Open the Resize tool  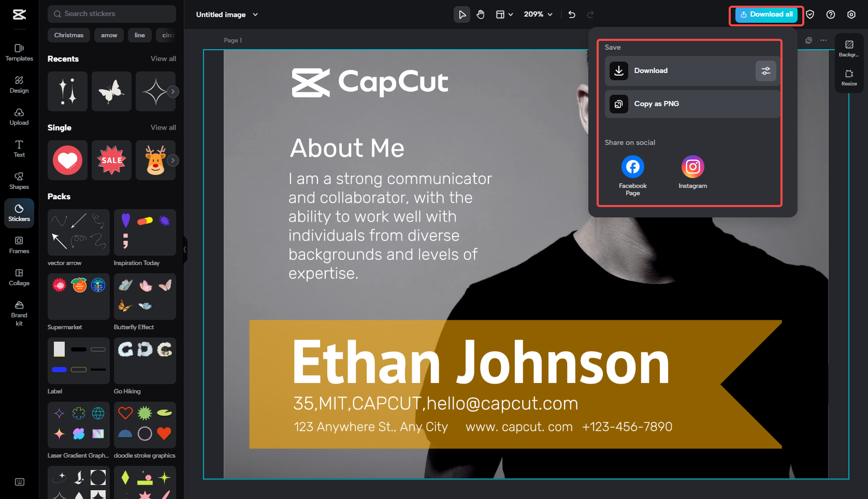pos(849,78)
